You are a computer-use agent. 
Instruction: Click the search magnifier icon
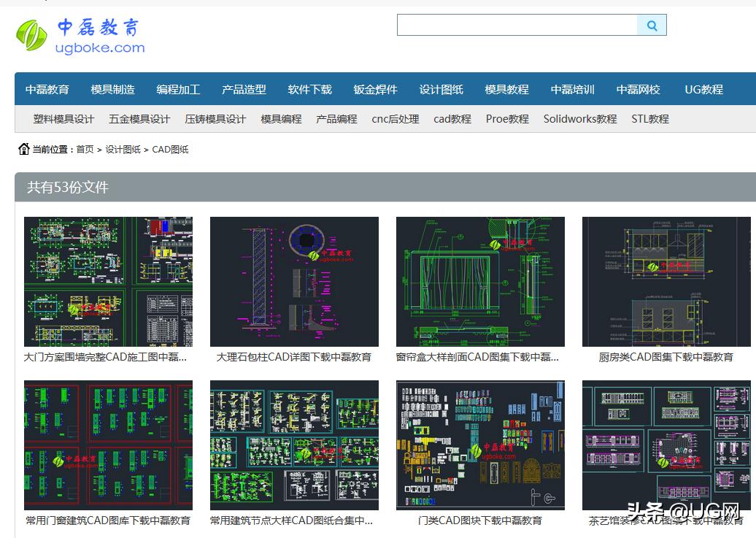(x=652, y=24)
